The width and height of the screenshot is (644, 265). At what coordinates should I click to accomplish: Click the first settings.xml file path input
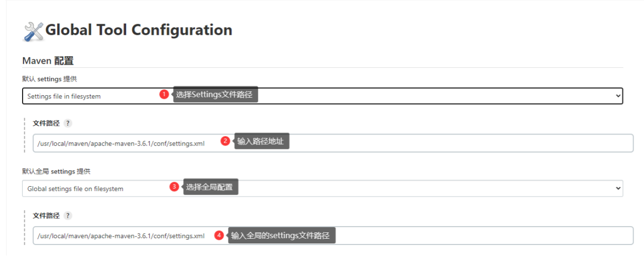coord(333,143)
